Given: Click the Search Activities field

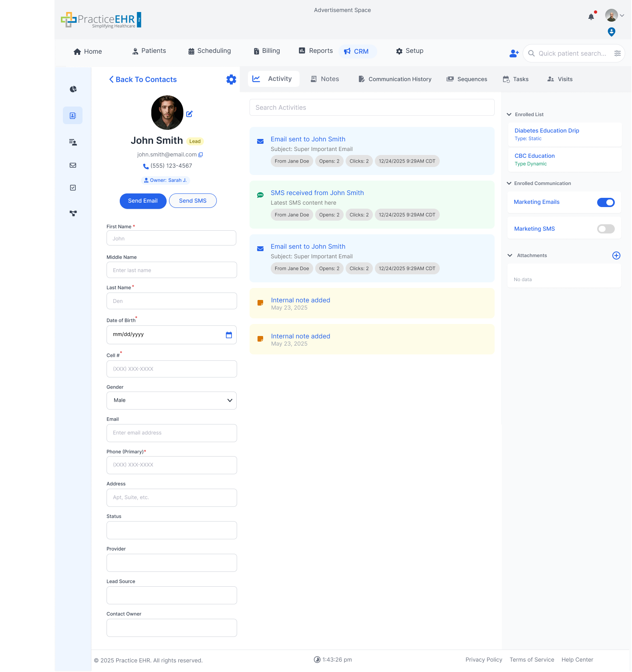Looking at the screenshot, I should coord(372,107).
